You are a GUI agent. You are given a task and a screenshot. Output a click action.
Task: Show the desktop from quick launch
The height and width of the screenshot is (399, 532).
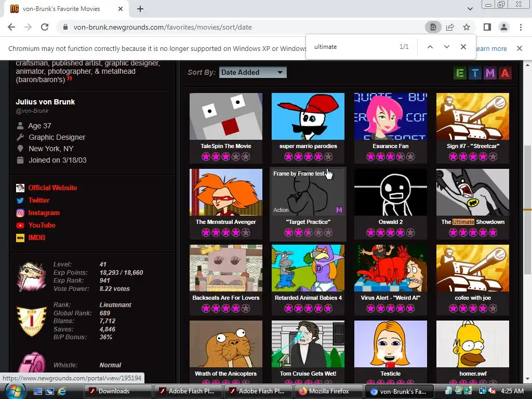pos(38,391)
